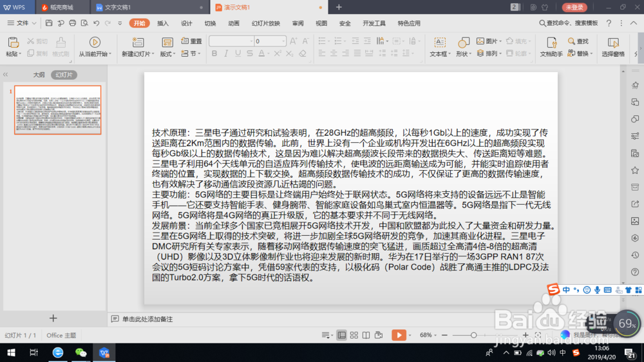Click the Cut (剪切) button
Image resolution: width=644 pixels, height=362 pixels.
[37, 41]
